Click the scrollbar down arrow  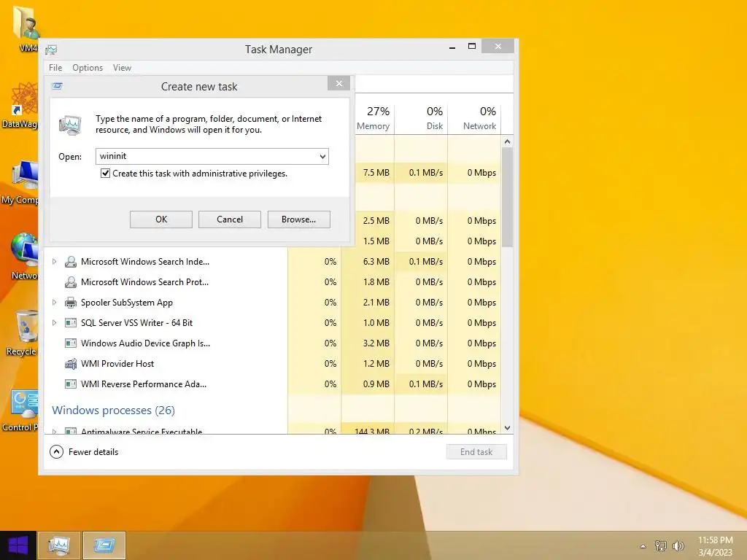[508, 428]
